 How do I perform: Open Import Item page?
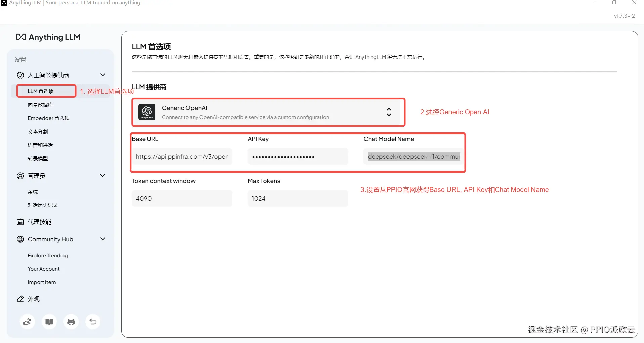coord(42,282)
